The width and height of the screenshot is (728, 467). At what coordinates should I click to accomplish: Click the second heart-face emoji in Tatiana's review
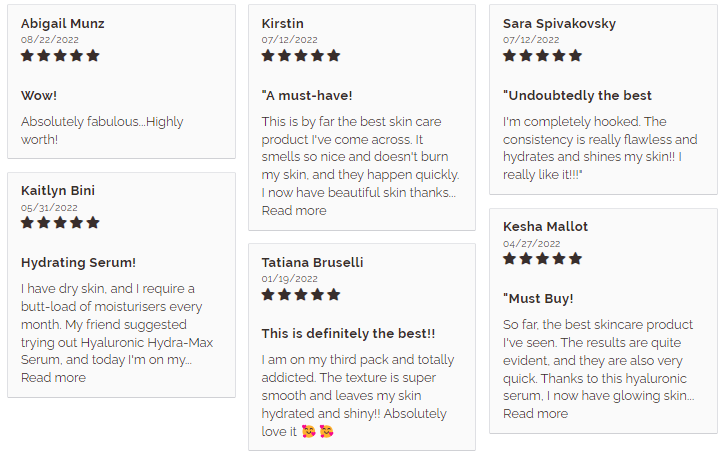pos(326,431)
